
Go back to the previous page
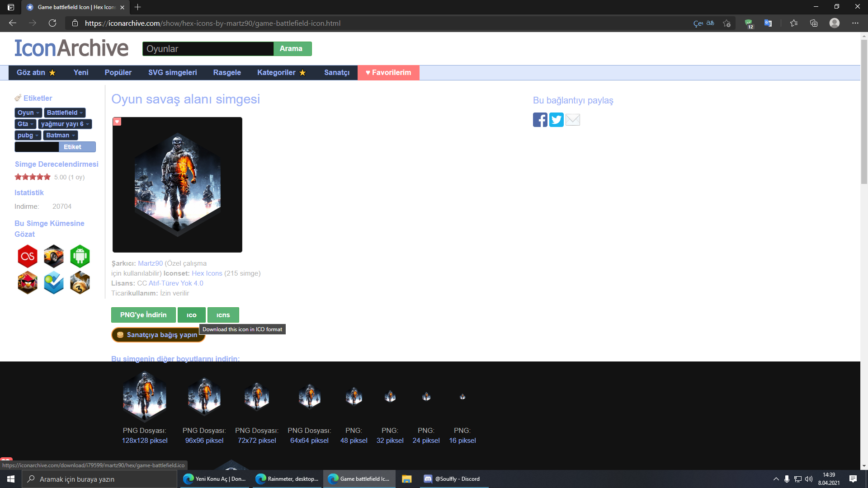pos(13,23)
